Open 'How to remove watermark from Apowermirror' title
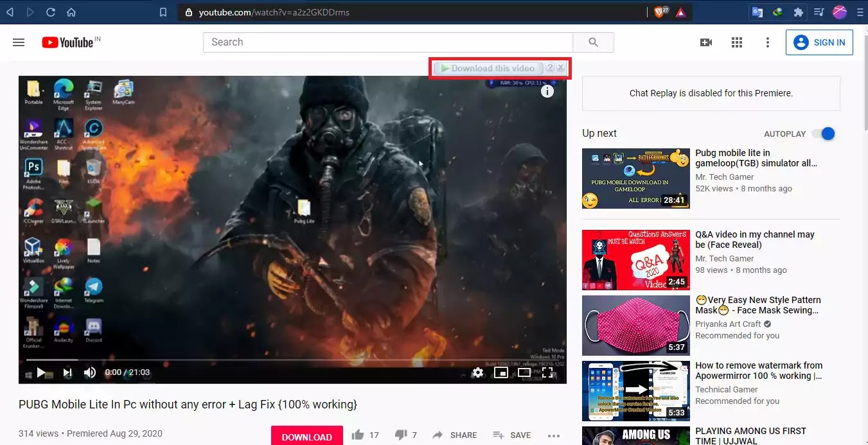 pyautogui.click(x=759, y=371)
